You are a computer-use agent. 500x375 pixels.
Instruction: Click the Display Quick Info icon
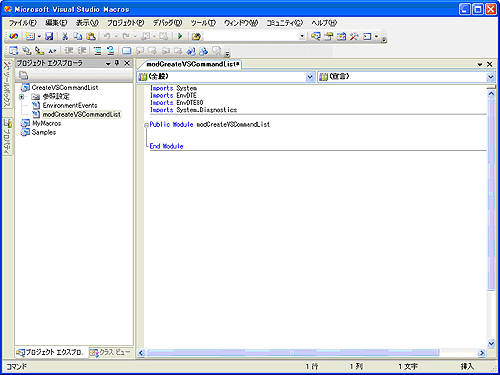click(40, 51)
